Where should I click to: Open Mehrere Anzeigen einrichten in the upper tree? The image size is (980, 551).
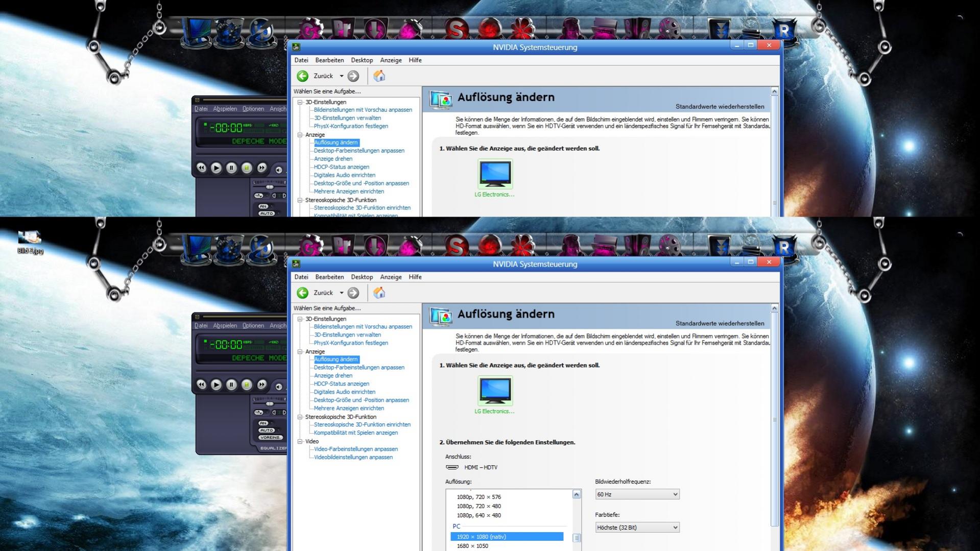(349, 191)
